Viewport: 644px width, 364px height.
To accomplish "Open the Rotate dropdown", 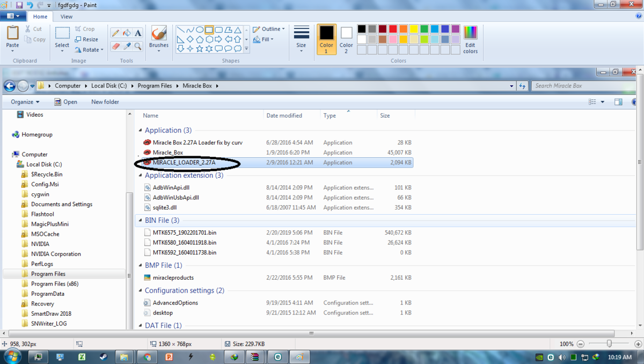I will tap(89, 49).
